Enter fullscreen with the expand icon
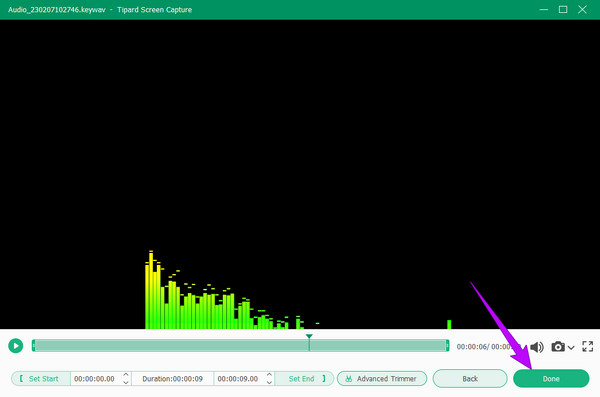 pos(588,346)
